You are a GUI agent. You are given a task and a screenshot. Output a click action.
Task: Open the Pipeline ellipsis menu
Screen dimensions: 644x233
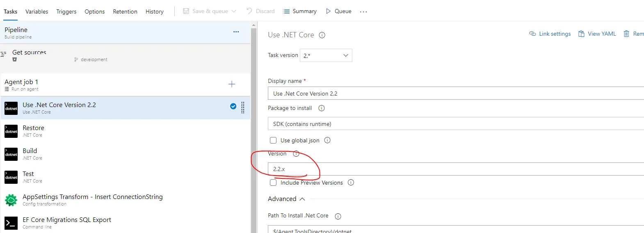coord(236,32)
